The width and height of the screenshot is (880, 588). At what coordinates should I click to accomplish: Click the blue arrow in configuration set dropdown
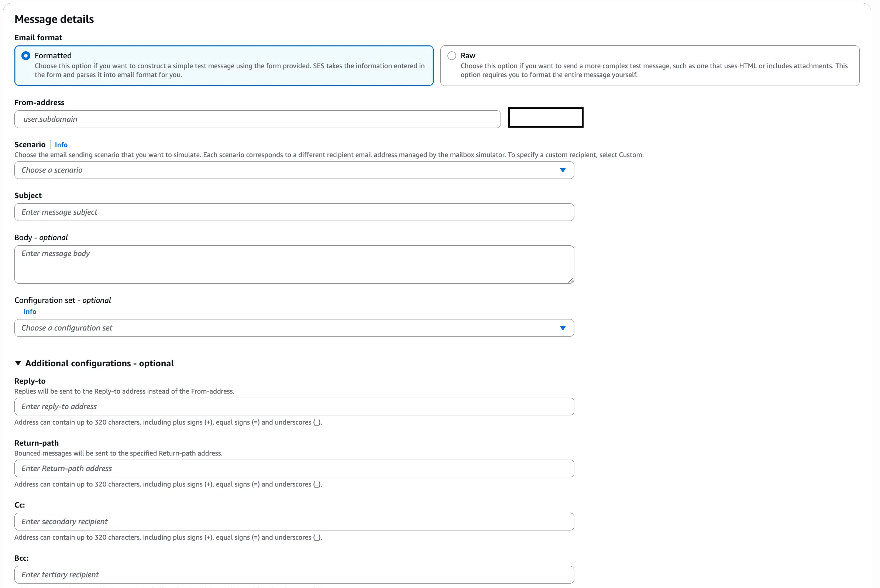click(x=562, y=328)
